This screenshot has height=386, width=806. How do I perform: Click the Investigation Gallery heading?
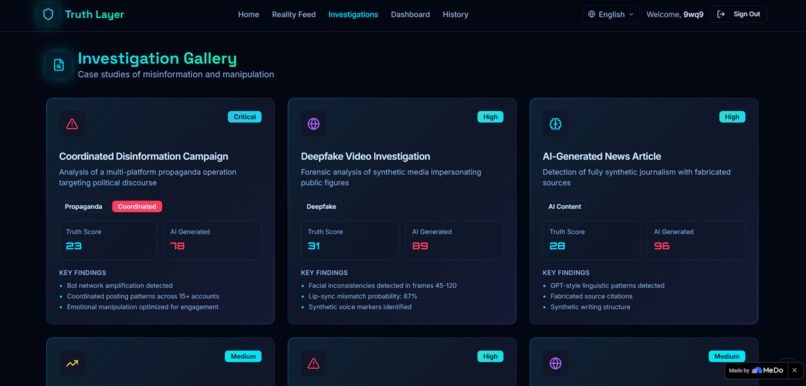[x=157, y=59]
